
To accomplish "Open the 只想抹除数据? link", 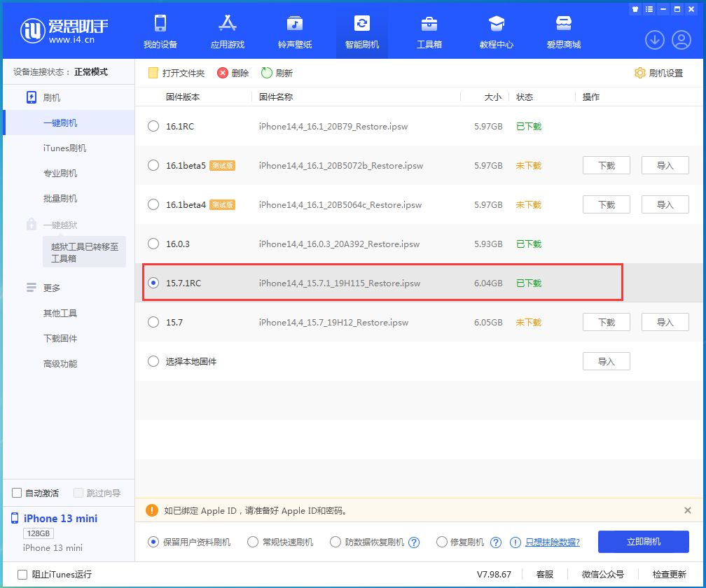I will click(x=553, y=542).
